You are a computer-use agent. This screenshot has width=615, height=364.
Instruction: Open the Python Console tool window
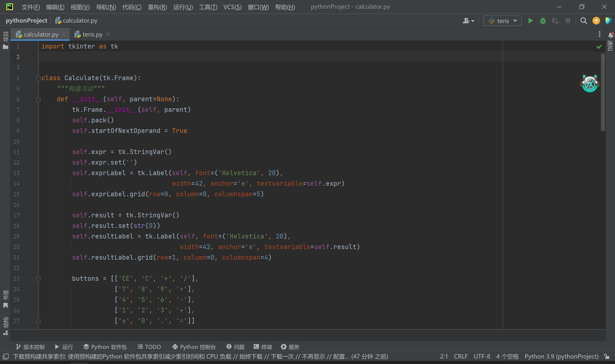click(x=194, y=347)
